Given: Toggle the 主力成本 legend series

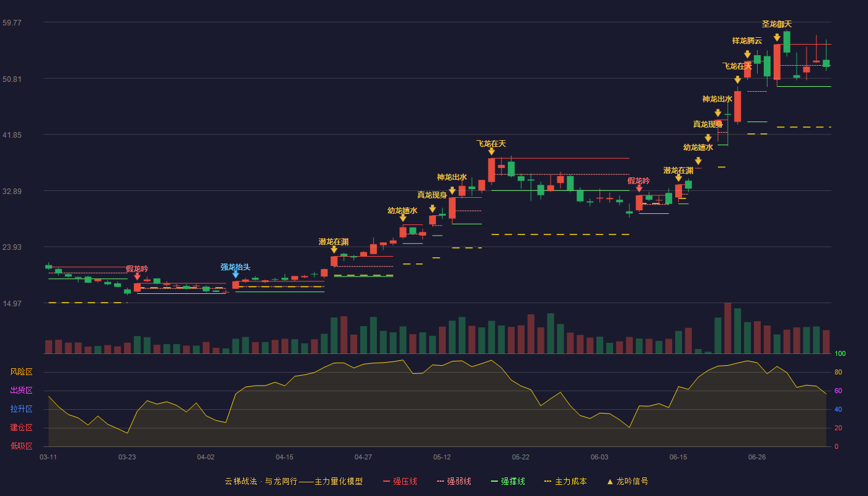Looking at the screenshot, I should point(565,481).
